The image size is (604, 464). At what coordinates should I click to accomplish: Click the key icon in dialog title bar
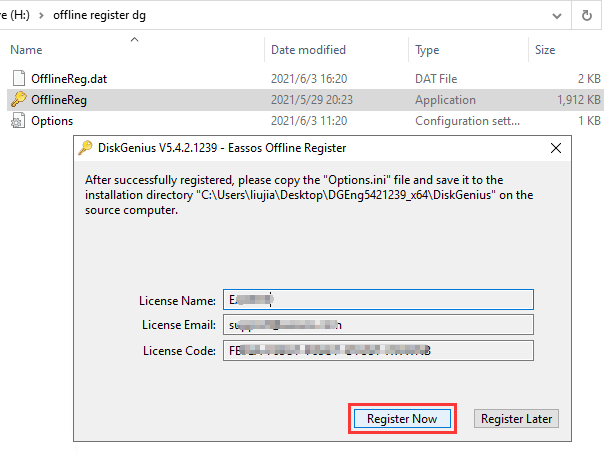tap(86, 148)
